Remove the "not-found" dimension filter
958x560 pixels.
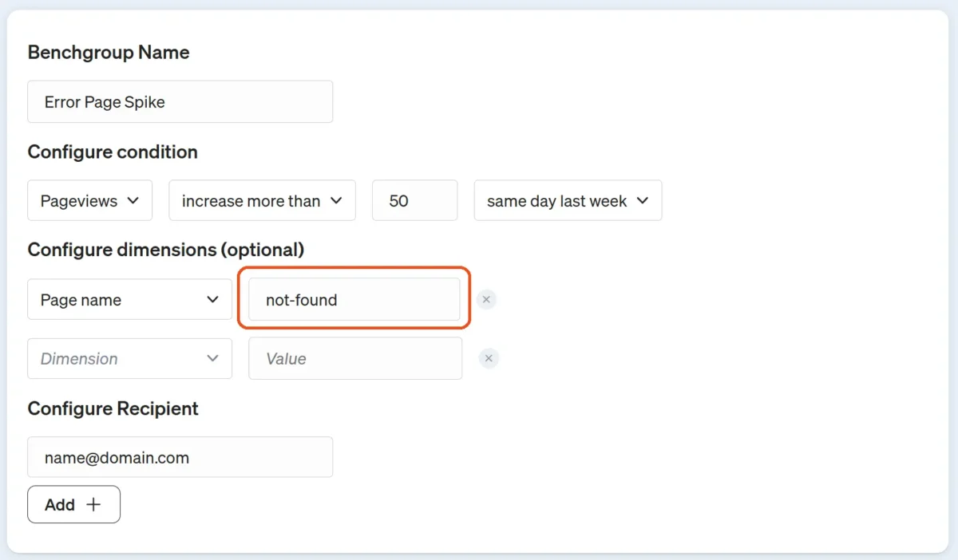[x=486, y=299]
